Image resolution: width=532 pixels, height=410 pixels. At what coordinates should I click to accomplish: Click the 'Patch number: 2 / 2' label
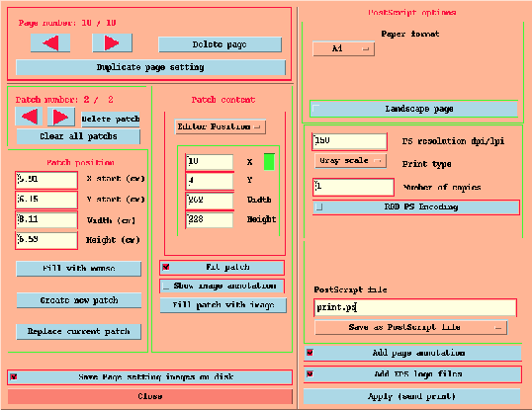(64, 100)
